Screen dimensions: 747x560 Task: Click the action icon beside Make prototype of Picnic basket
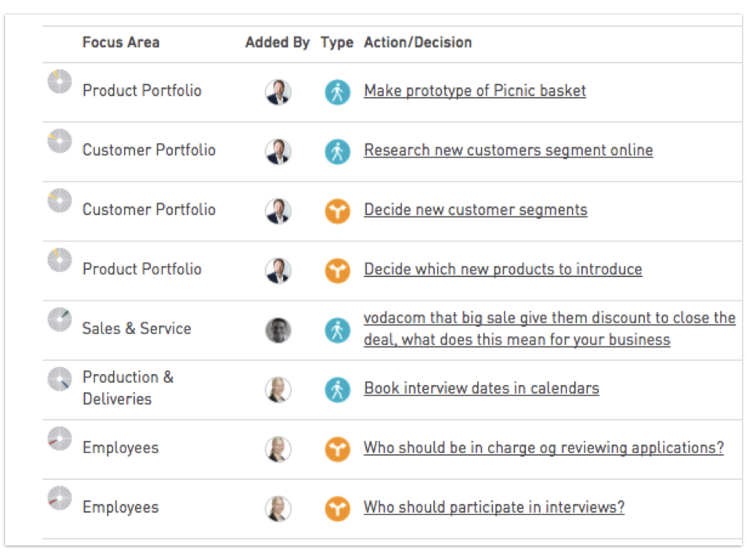[337, 92]
